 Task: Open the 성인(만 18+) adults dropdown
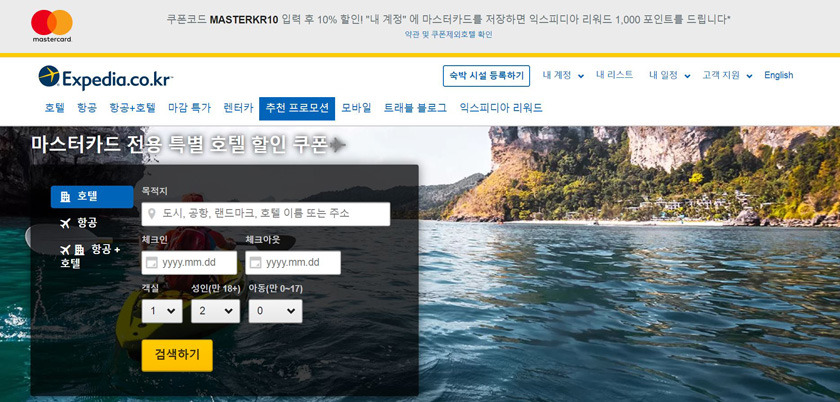click(x=215, y=311)
